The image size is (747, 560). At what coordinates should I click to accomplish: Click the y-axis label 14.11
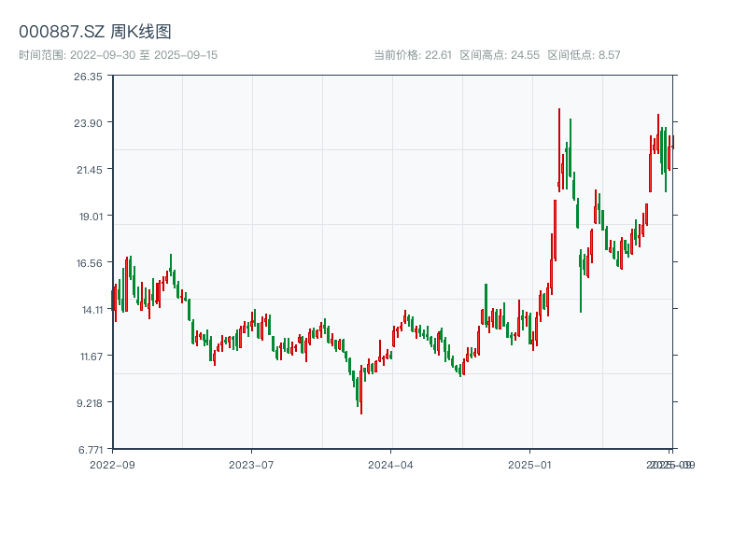(x=92, y=310)
